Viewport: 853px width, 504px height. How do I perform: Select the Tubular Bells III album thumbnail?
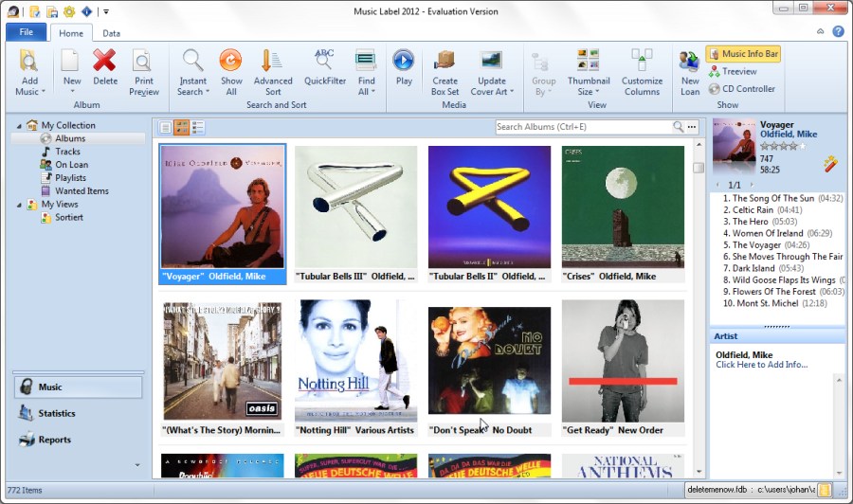pos(355,214)
